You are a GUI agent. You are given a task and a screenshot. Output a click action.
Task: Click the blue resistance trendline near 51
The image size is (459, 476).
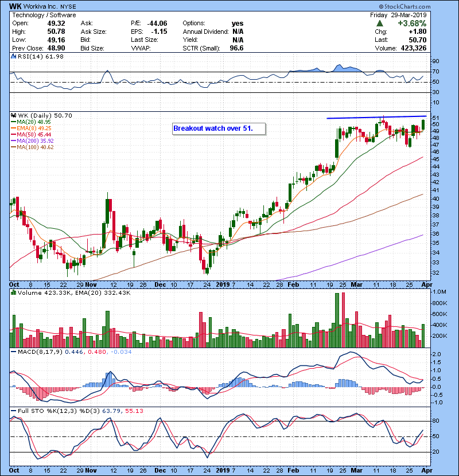pos(376,117)
